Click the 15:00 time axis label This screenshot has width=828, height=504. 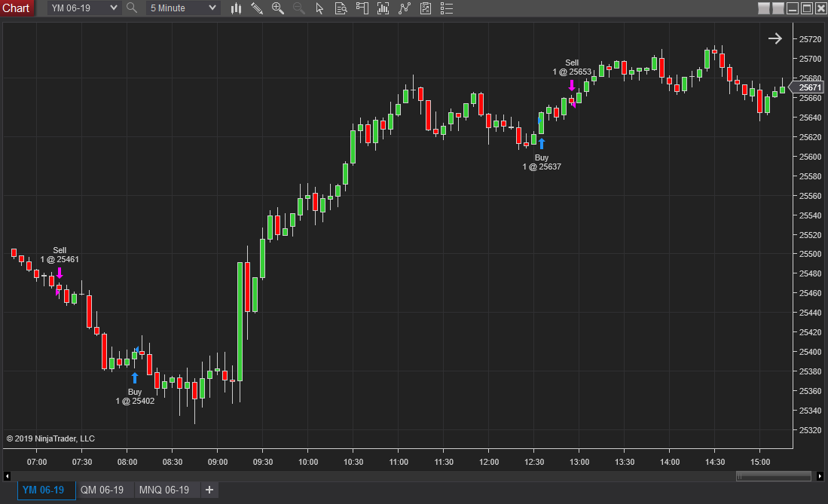pos(760,462)
